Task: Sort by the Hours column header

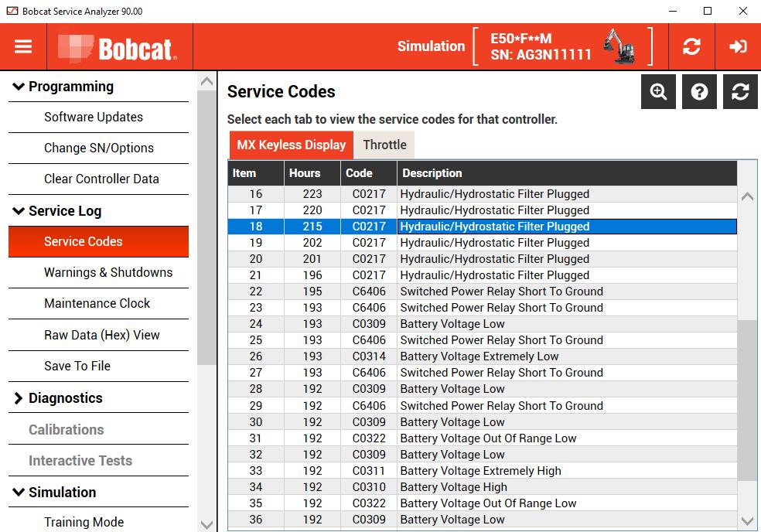Action: click(312, 173)
